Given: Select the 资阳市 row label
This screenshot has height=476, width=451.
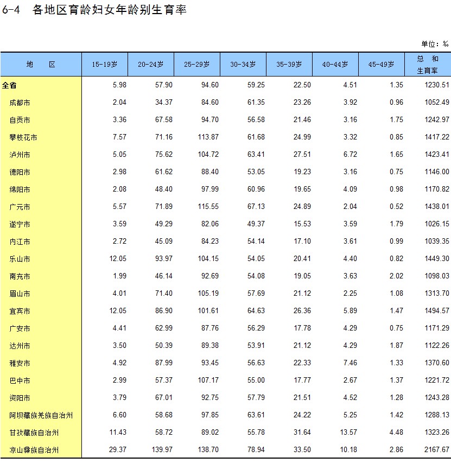Looking at the screenshot, I should (x=20, y=398).
